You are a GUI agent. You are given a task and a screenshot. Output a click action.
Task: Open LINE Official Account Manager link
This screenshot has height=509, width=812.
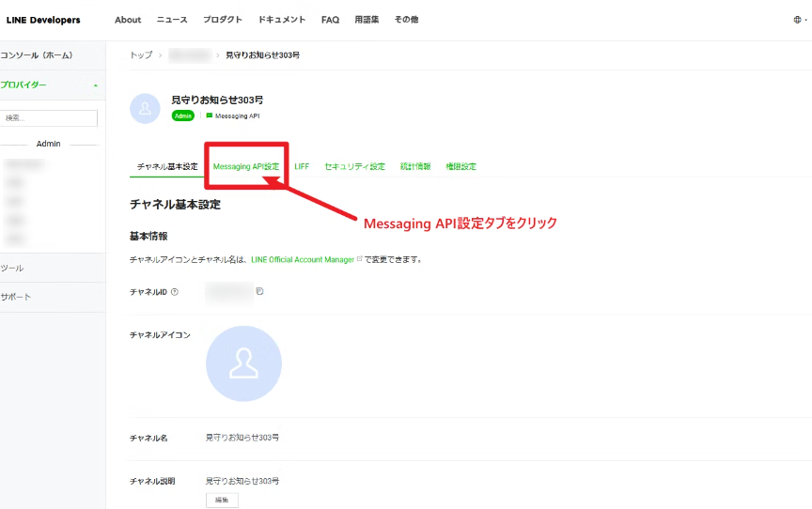click(303, 260)
